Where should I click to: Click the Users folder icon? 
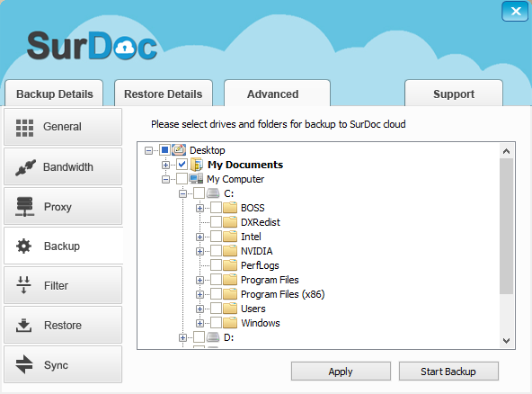click(230, 308)
